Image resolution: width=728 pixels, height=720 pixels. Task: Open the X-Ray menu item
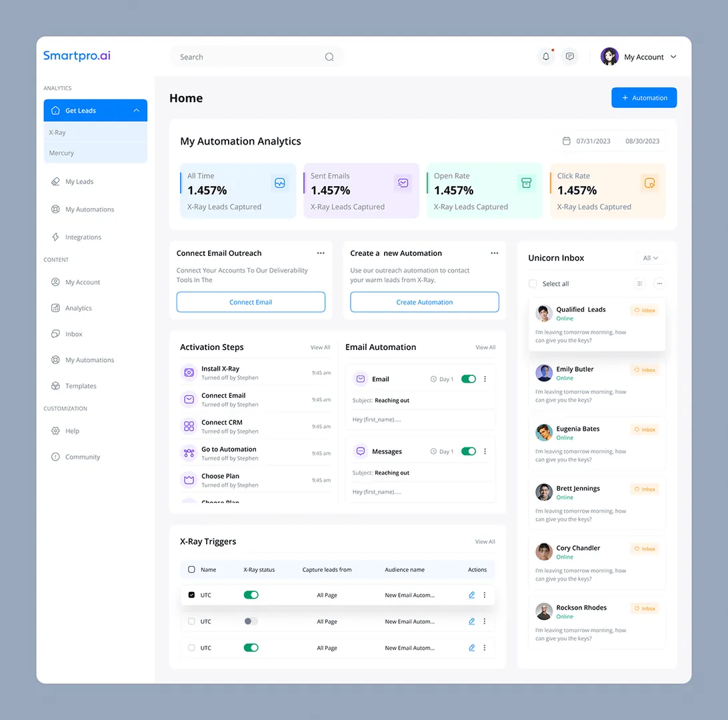coord(57,132)
